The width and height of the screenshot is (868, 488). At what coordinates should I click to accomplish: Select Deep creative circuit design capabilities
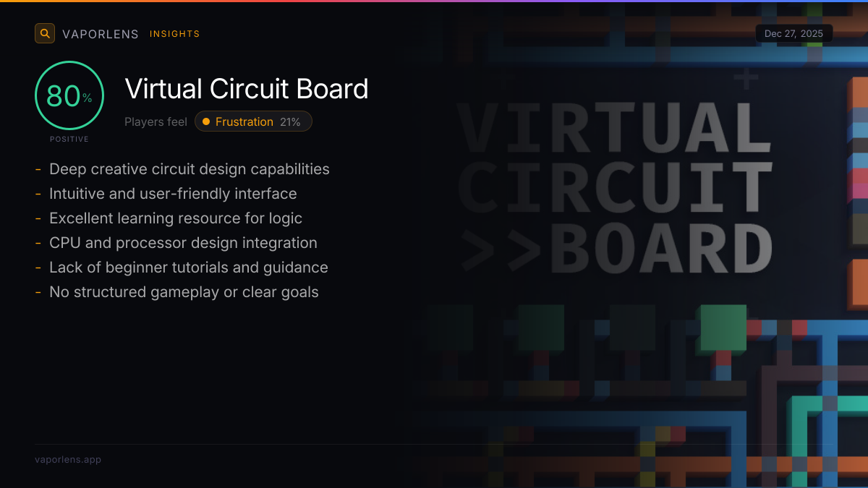tap(189, 169)
